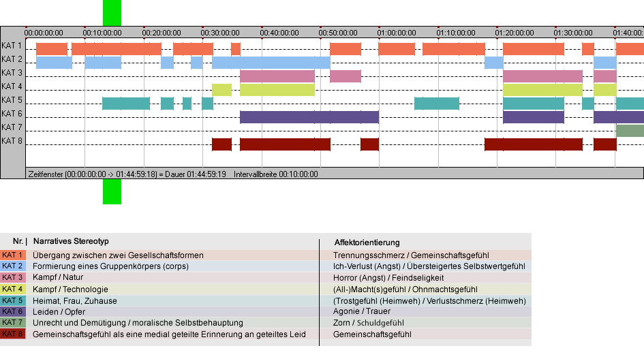Jump to the 00:10:00:00 ruler mark
Screen dimensions: 644x361
click(x=102, y=33)
